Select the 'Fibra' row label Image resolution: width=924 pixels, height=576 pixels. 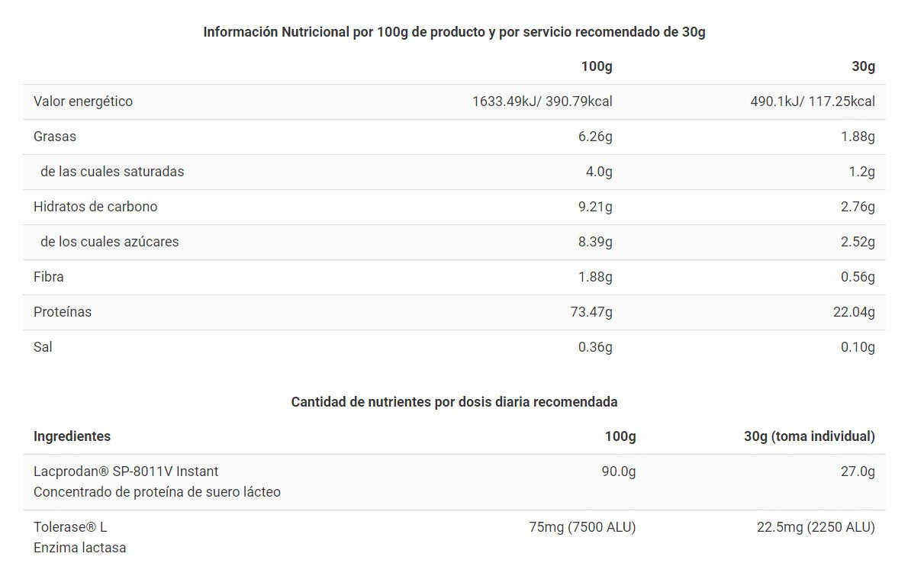[49, 277]
